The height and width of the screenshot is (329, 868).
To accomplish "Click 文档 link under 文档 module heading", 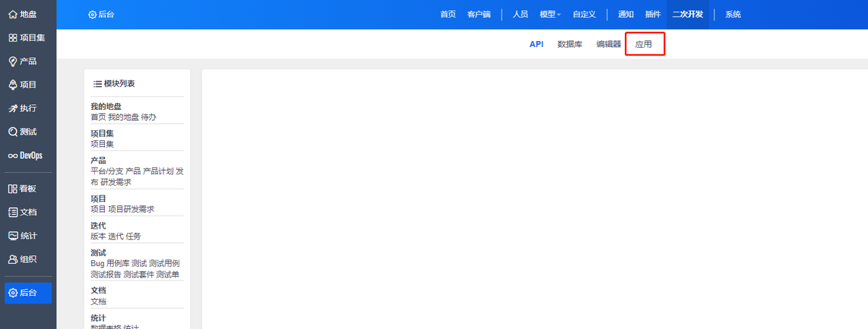I will click(x=98, y=302).
